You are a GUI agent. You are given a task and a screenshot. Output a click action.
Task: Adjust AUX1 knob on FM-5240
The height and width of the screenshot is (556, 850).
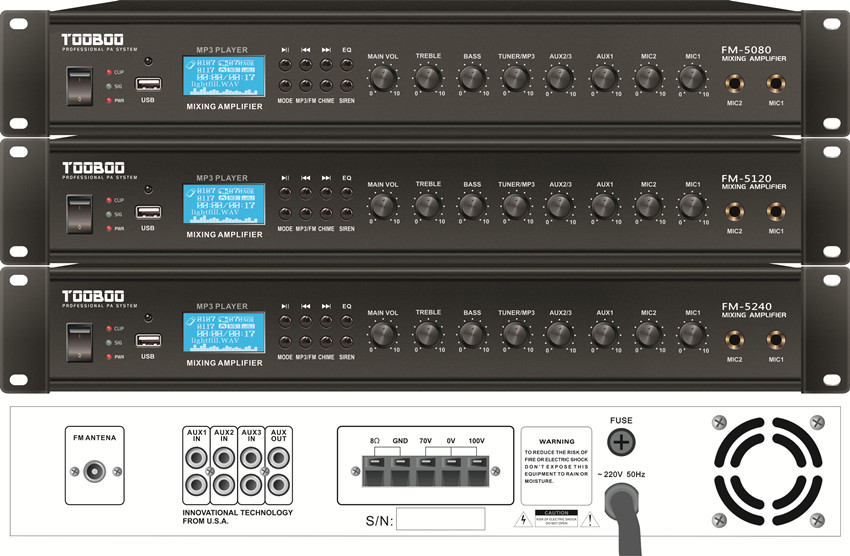pos(604,334)
